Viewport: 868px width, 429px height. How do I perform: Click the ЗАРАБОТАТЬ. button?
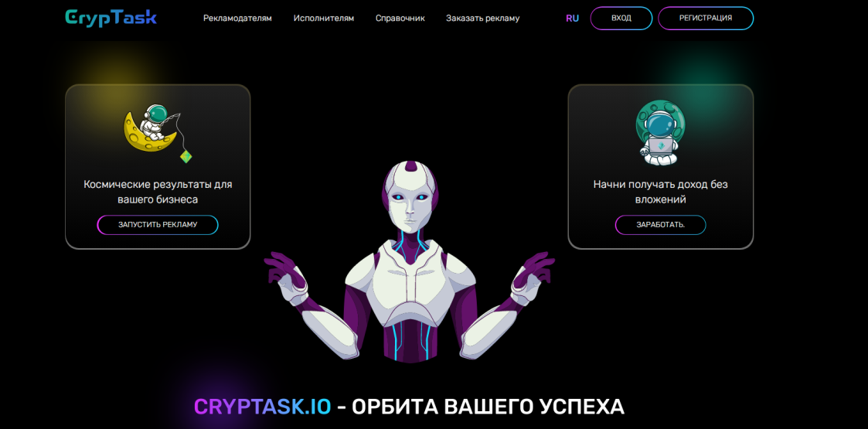coord(660,225)
